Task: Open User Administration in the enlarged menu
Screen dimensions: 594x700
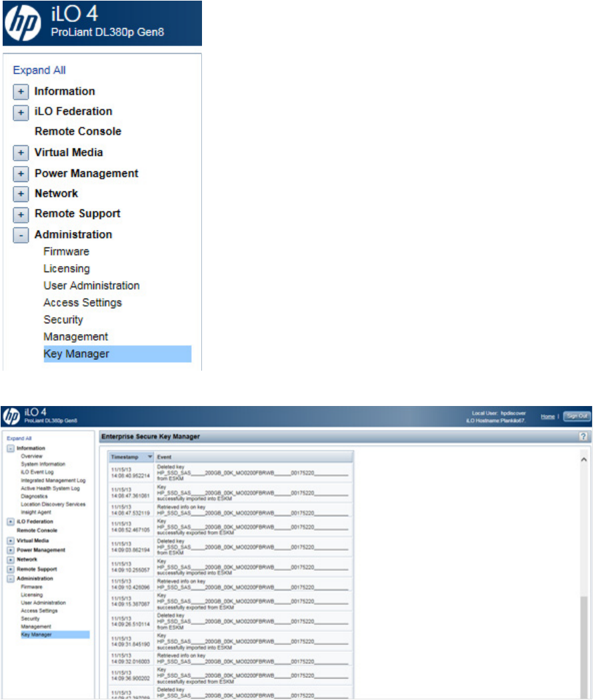Action: click(91, 285)
